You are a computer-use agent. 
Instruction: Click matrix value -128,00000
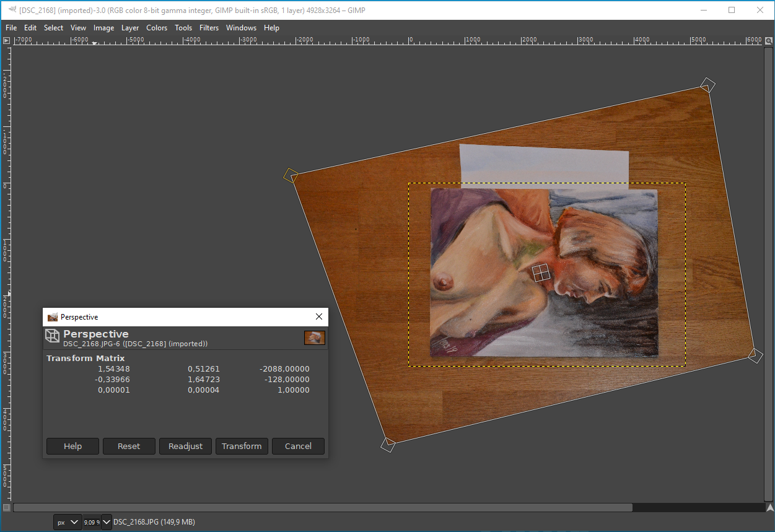tap(287, 380)
